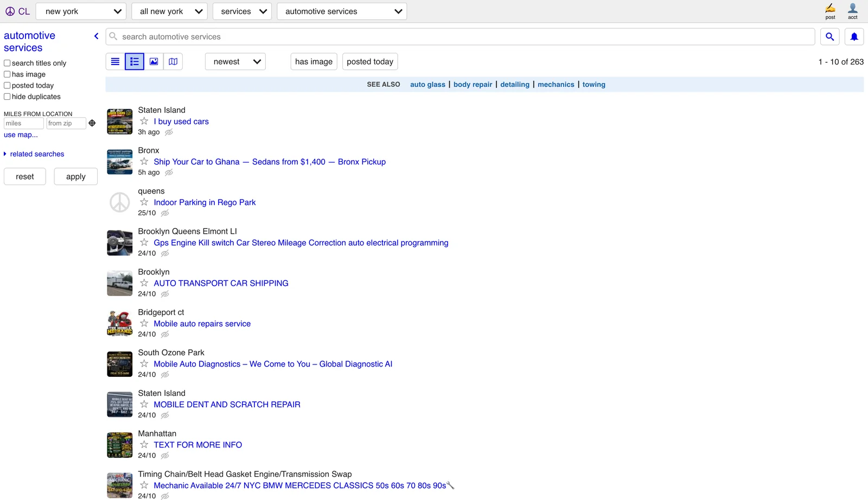Star the 'AUTO TRANSPORT CAR SHIPPING' listing
The width and height of the screenshot is (868, 500).
[x=144, y=283]
